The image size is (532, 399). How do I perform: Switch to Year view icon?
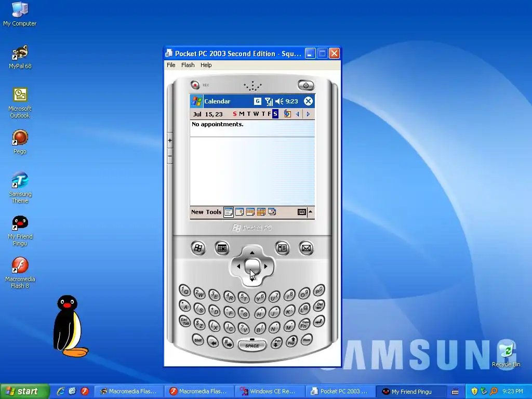pos(272,212)
